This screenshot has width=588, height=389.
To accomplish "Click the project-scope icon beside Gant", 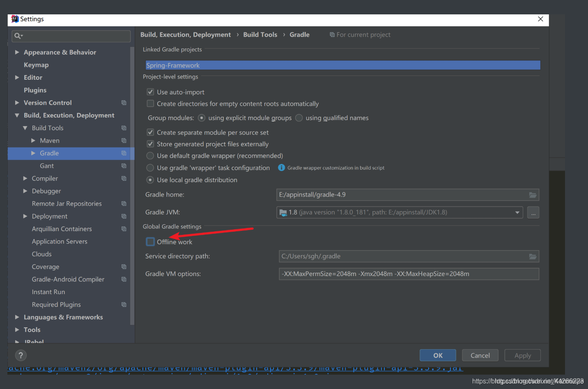I will (x=124, y=166).
